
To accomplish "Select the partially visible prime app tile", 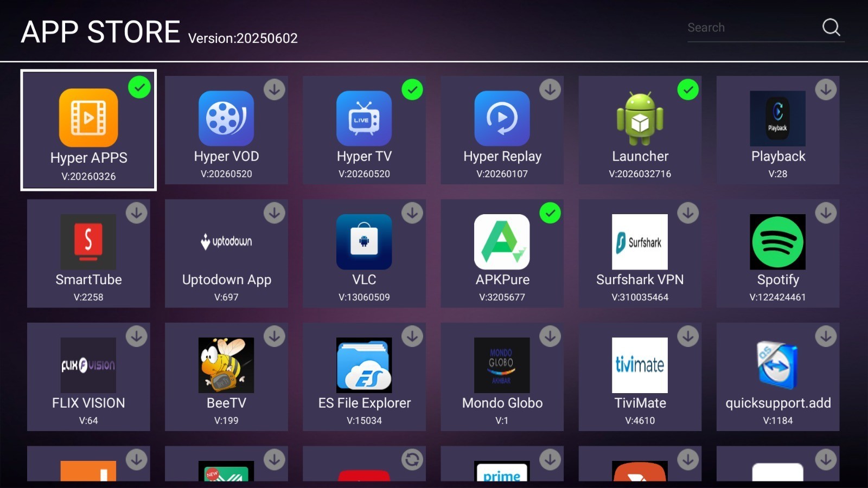I will (x=502, y=464).
